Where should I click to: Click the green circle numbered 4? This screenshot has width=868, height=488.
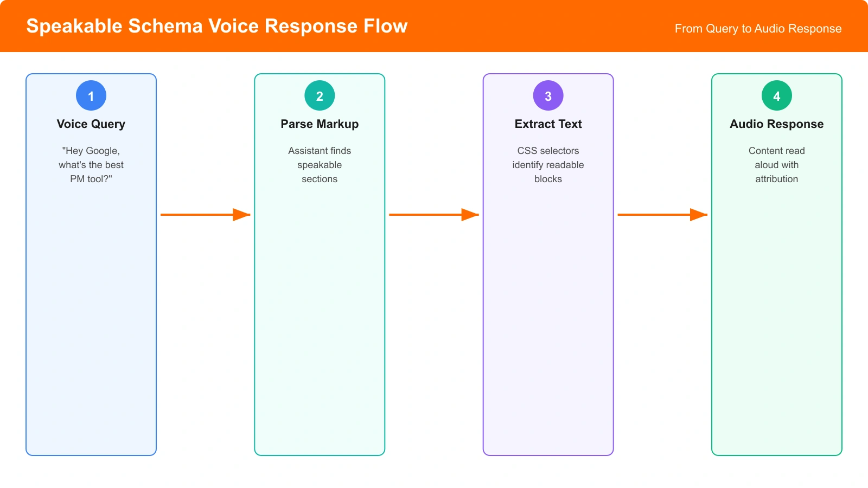tap(776, 95)
